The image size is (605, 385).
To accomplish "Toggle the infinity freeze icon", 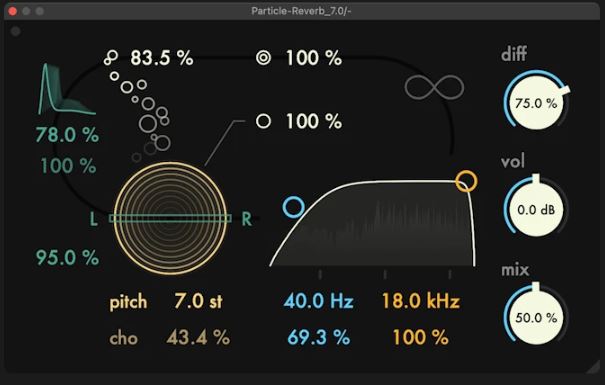I will point(434,87).
